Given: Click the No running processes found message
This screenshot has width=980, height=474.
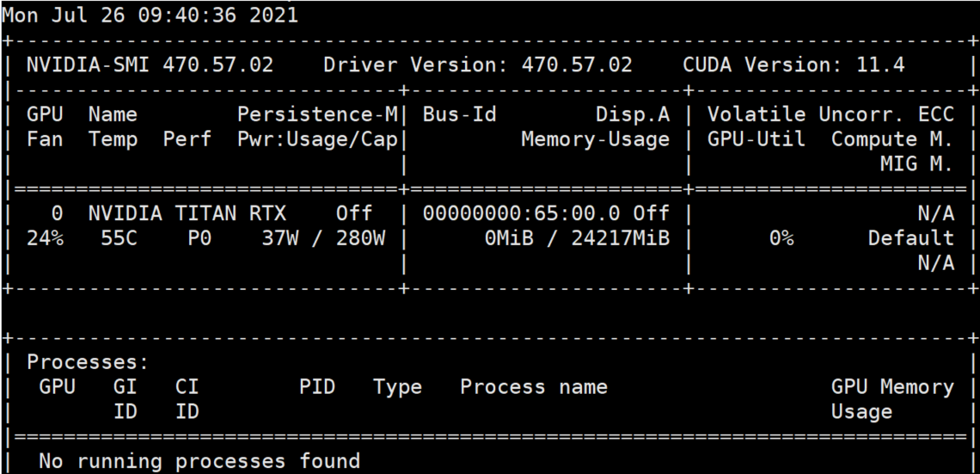Looking at the screenshot, I should (x=199, y=462).
